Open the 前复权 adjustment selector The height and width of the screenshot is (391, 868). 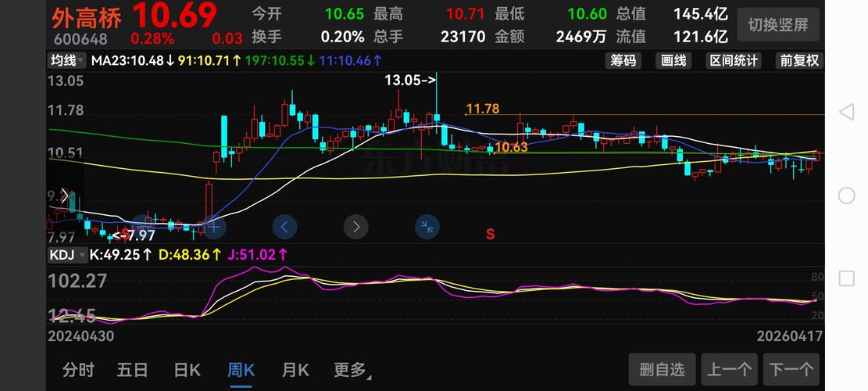[x=799, y=60]
